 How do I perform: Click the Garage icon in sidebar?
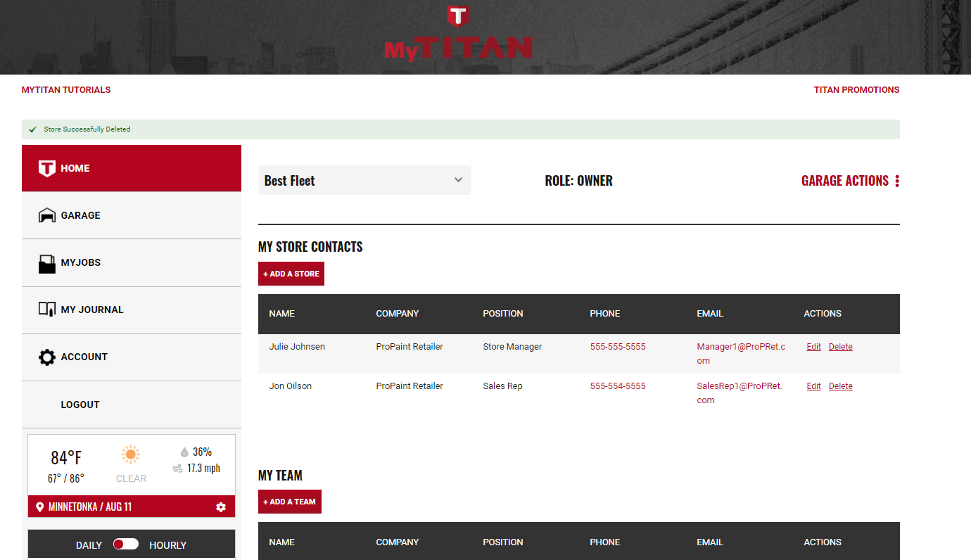click(x=46, y=215)
